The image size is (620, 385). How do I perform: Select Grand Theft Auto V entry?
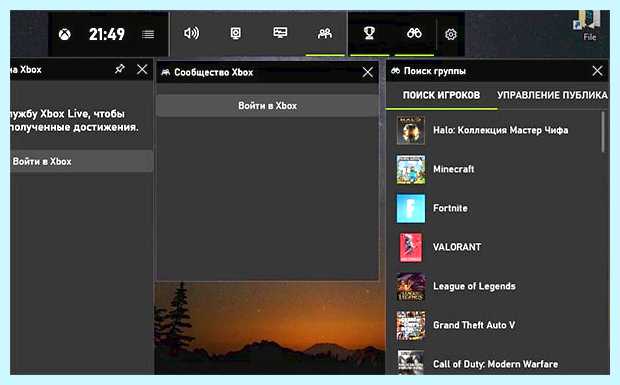(493, 325)
